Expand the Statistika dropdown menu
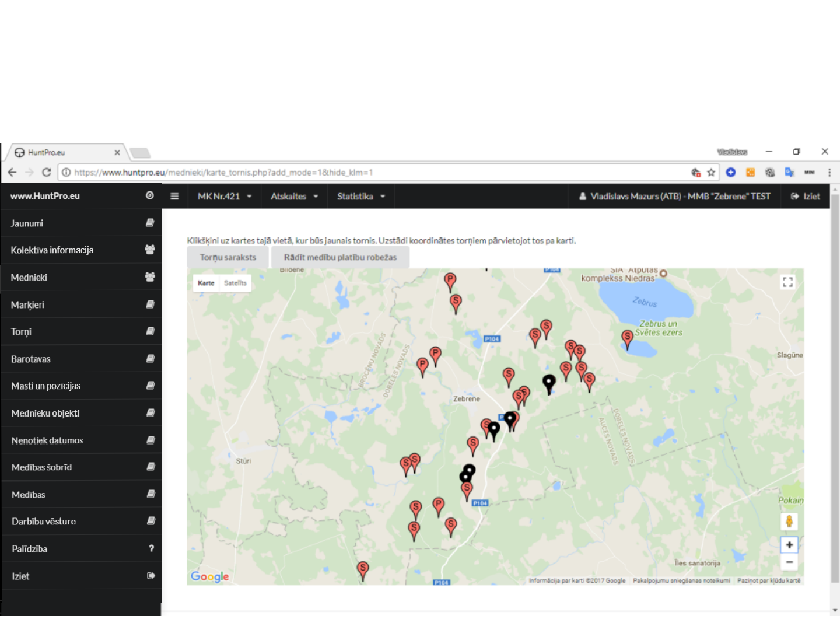This screenshot has height=630, width=840. (x=361, y=196)
